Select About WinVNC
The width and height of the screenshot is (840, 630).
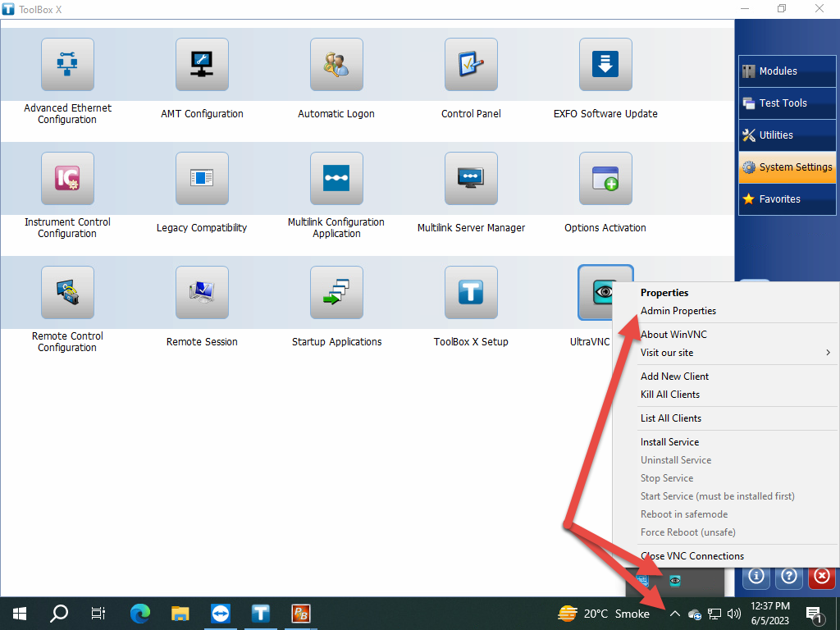tap(727, 335)
